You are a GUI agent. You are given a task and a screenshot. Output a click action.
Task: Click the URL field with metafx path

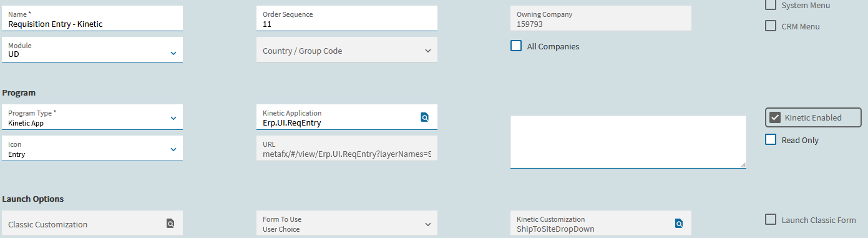click(x=347, y=148)
